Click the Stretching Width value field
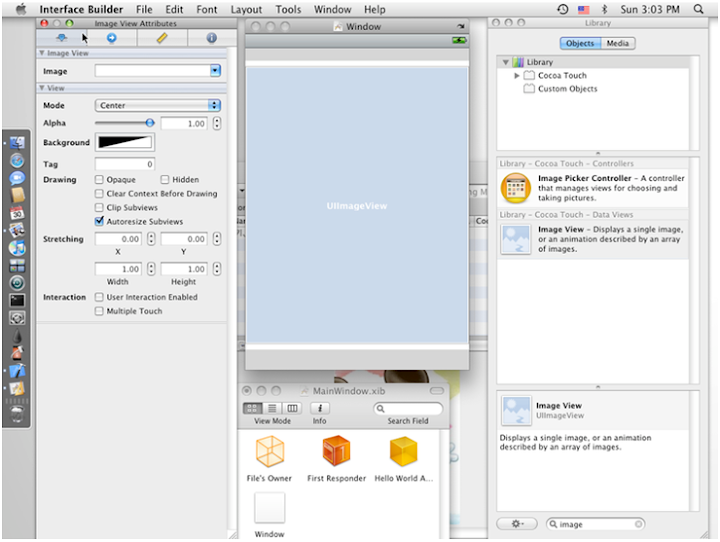The height and width of the screenshot is (542, 720). 118,269
